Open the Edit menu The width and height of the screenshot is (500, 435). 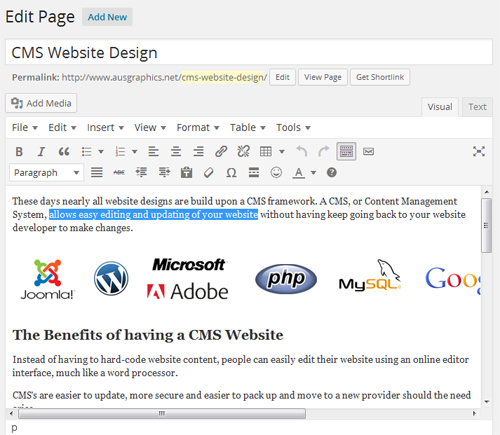pyautogui.click(x=62, y=128)
